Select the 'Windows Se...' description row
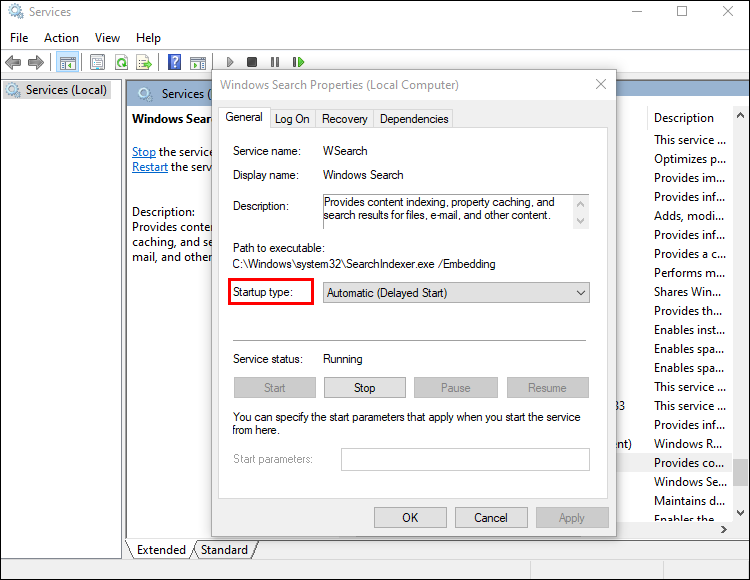This screenshot has height=580, width=750. 690,482
